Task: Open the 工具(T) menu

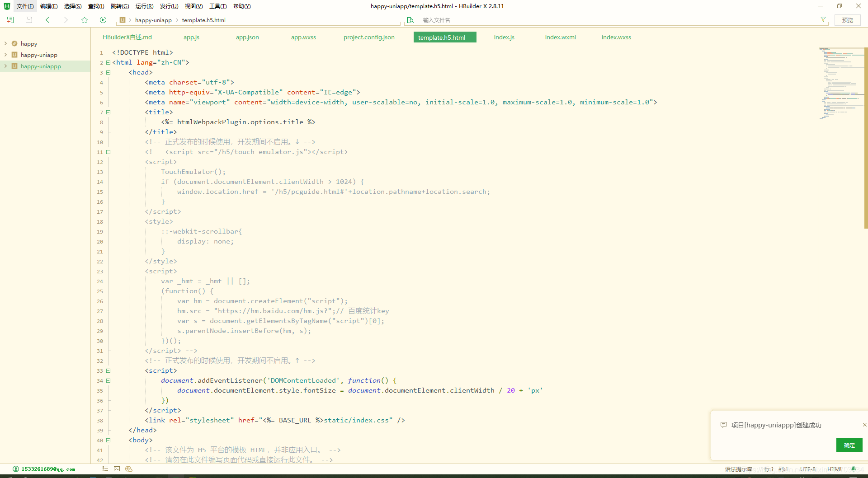Action: point(218,6)
